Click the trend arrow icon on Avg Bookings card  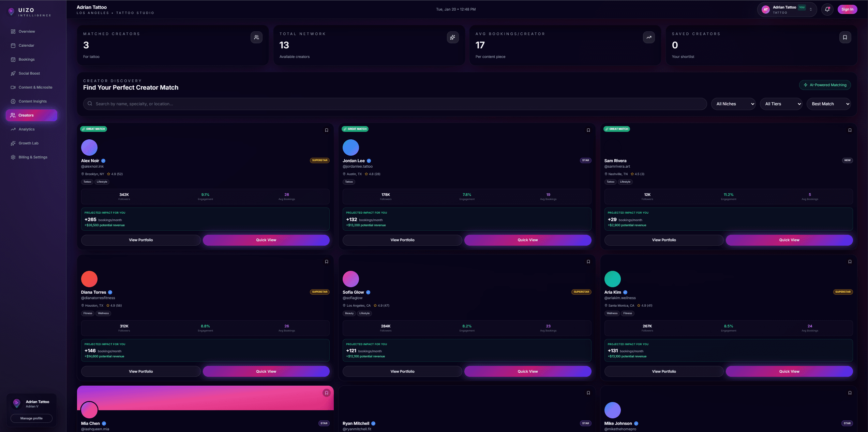click(x=649, y=37)
